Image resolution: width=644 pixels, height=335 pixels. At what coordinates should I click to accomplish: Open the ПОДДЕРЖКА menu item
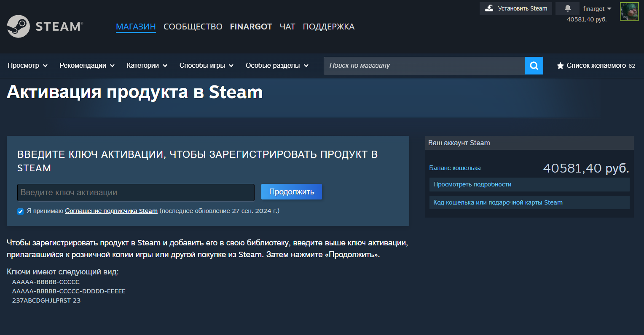[x=328, y=26]
